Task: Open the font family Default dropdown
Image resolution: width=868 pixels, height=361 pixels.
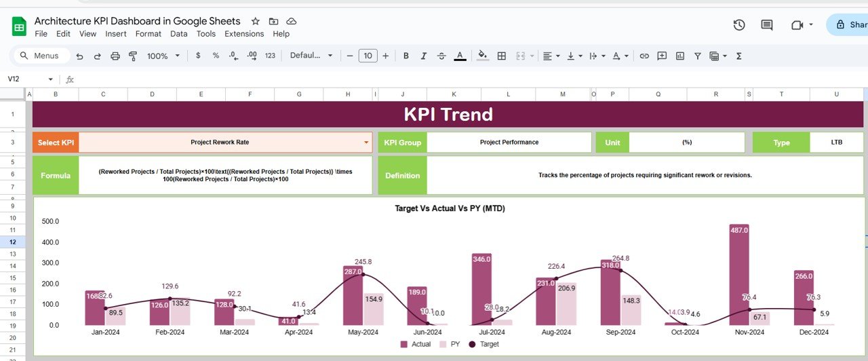Action: pos(311,56)
